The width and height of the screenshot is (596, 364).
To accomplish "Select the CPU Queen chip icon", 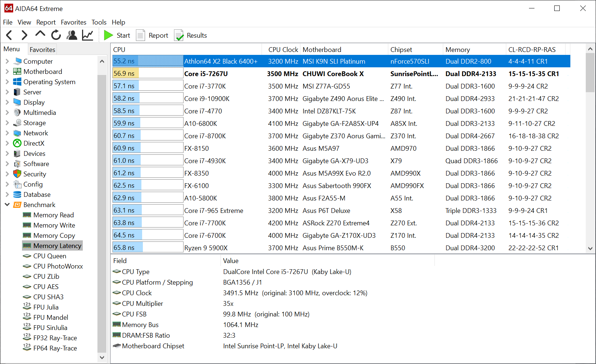I will [x=27, y=256].
